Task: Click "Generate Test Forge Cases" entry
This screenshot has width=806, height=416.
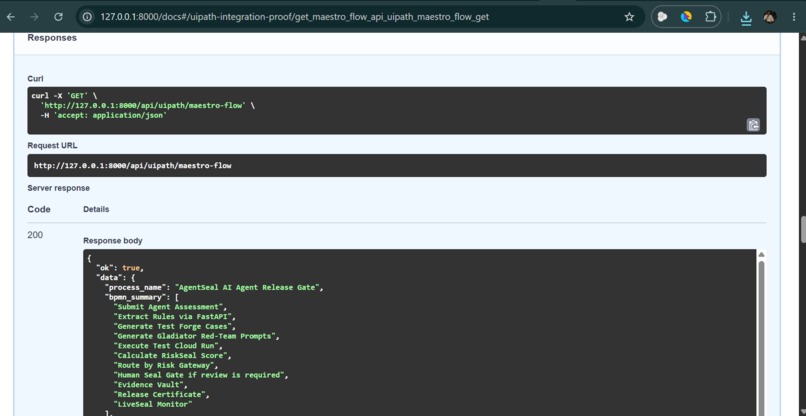Action: [172, 327]
